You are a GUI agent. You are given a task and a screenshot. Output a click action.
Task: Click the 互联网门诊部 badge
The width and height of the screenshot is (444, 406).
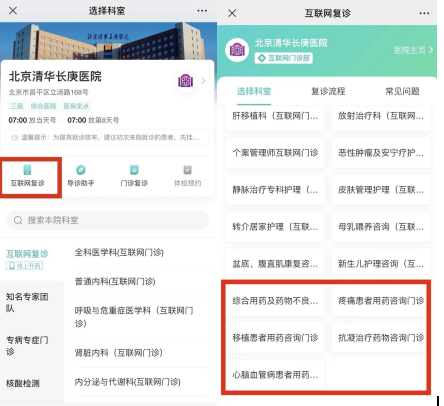click(x=284, y=58)
